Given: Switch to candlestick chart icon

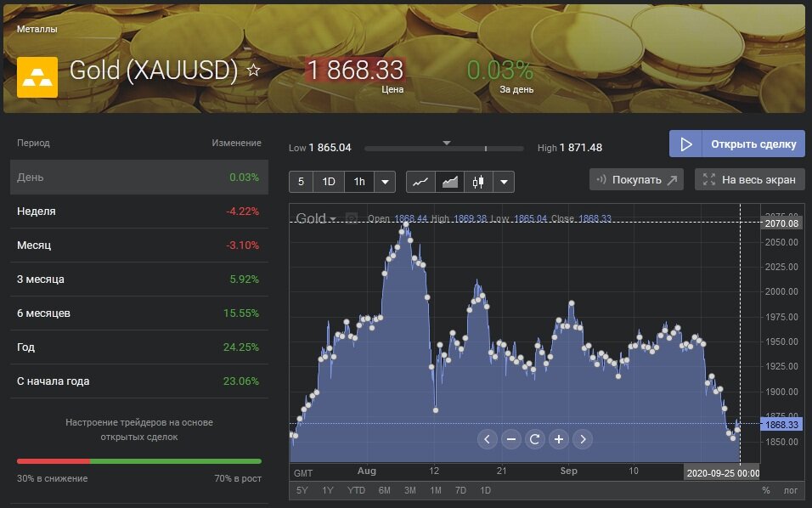Looking at the screenshot, I should (478, 182).
